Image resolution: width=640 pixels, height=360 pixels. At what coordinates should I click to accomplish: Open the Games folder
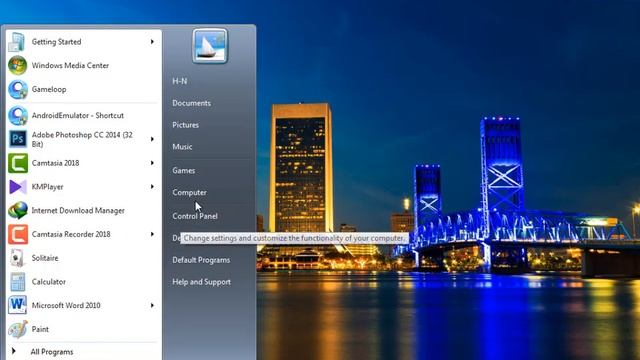[x=183, y=171]
